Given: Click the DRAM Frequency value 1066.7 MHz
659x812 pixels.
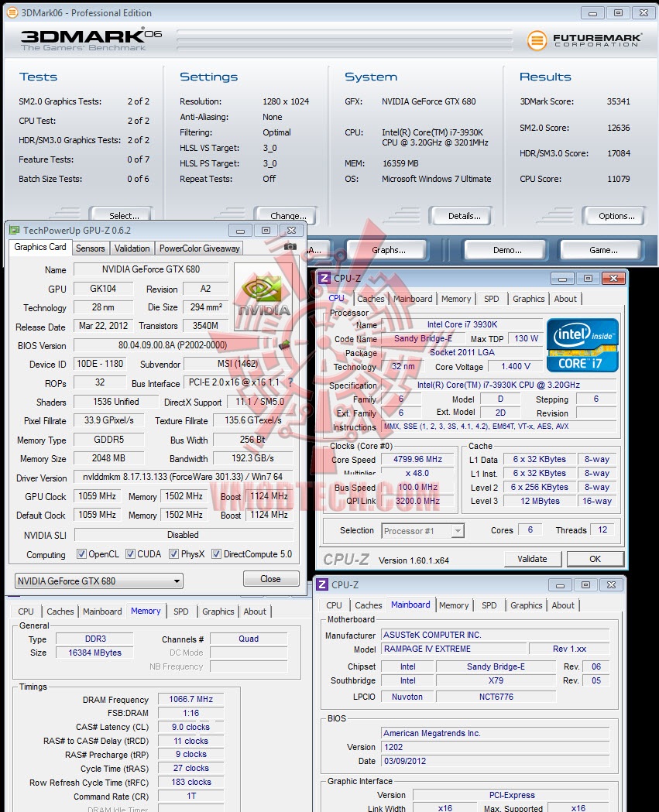Looking at the screenshot, I should [190, 699].
